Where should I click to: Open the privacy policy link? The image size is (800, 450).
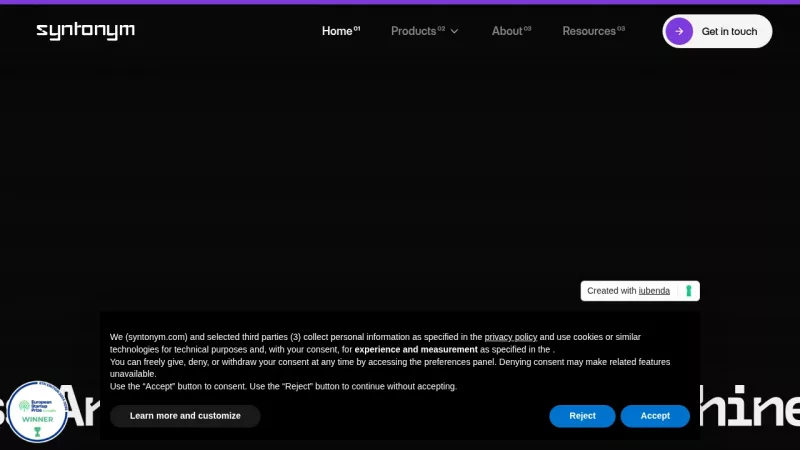(511, 337)
